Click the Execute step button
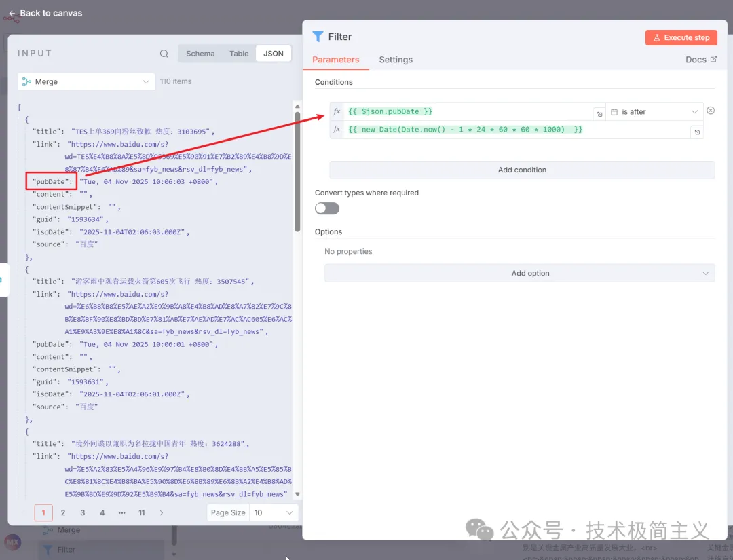 click(x=681, y=38)
